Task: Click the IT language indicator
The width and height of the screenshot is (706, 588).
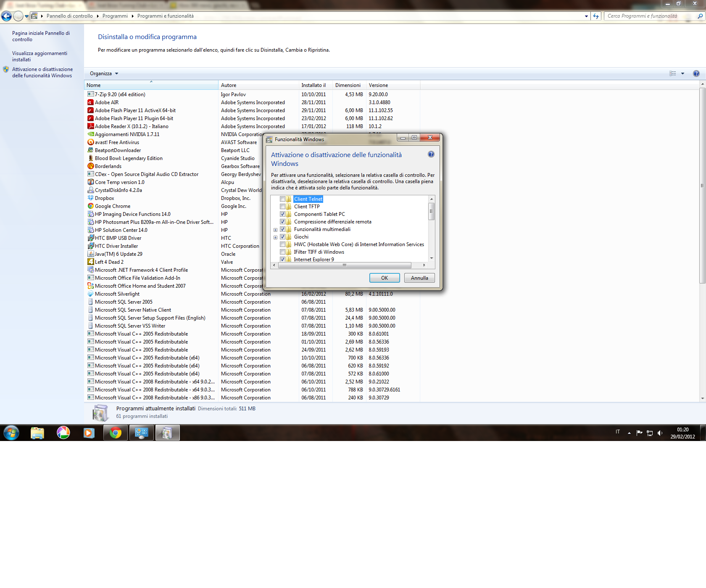Action: click(x=618, y=432)
